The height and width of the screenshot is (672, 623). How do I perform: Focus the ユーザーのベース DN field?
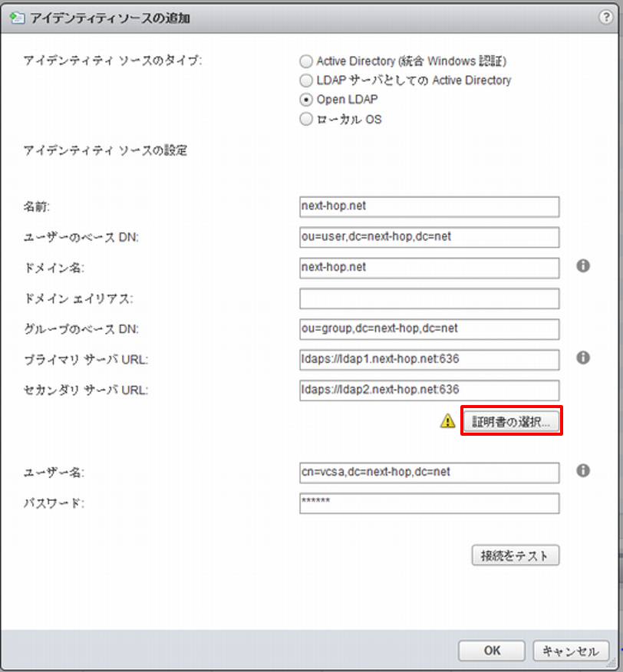coord(429,237)
